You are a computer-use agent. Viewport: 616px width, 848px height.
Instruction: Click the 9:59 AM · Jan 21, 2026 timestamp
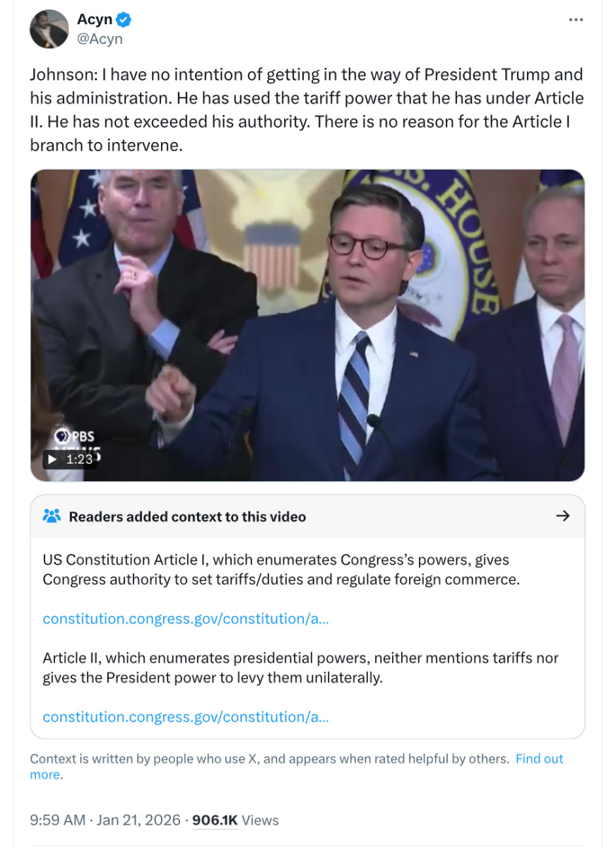click(x=105, y=820)
